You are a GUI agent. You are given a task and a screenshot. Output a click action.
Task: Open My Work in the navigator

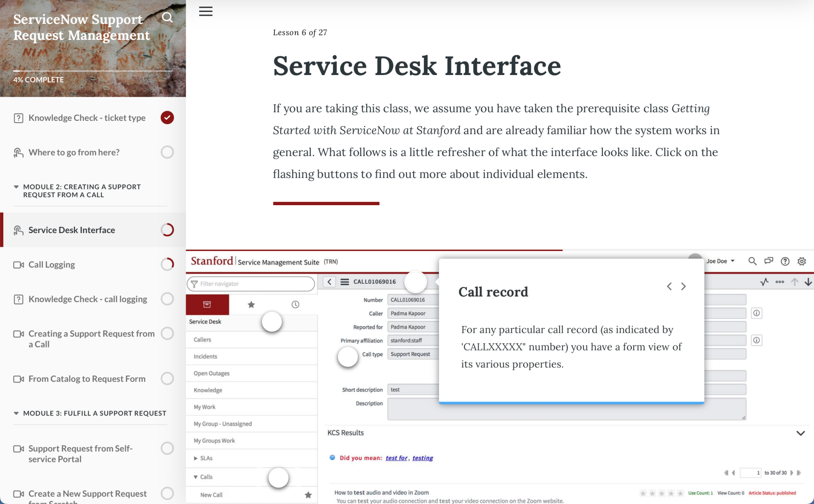point(204,407)
